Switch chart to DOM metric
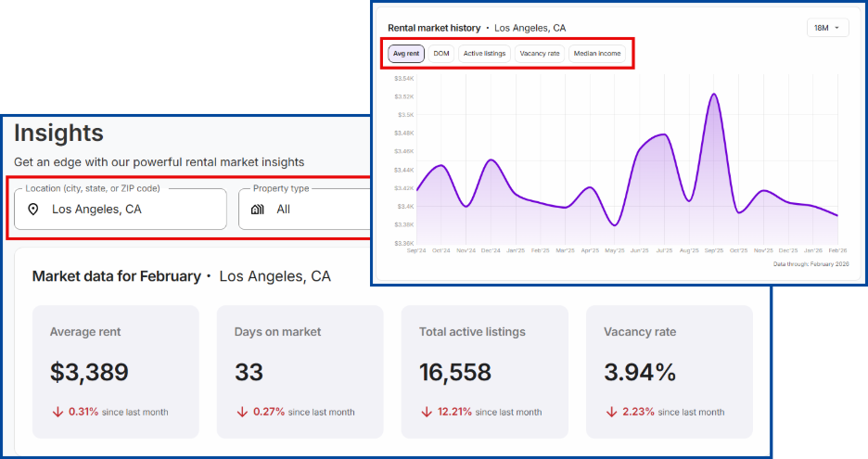 click(441, 54)
